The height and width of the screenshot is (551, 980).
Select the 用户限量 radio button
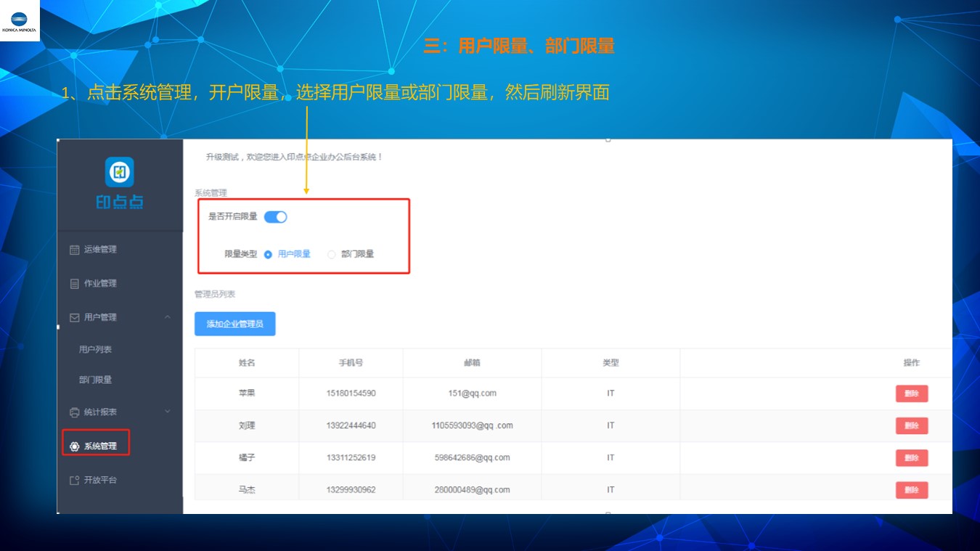[268, 255]
